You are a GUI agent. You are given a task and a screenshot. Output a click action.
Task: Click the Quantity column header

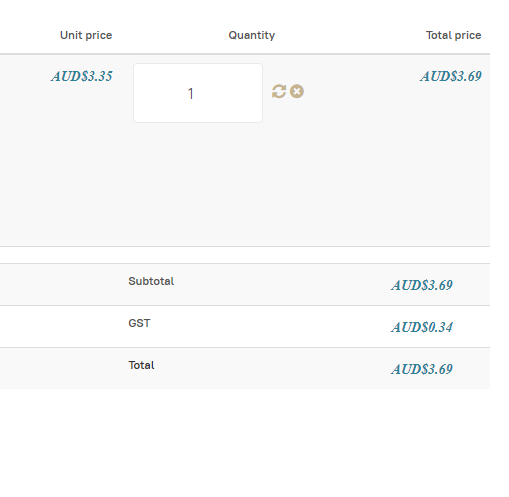pyautogui.click(x=252, y=35)
